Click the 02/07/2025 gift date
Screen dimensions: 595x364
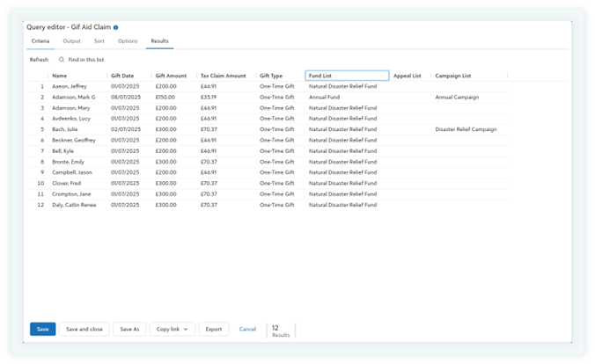pyautogui.click(x=126, y=129)
